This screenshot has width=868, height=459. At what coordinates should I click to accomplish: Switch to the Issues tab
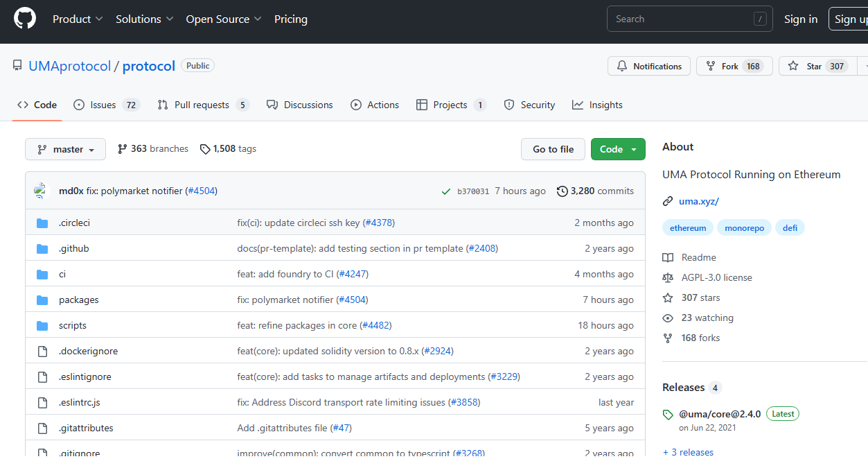107,105
